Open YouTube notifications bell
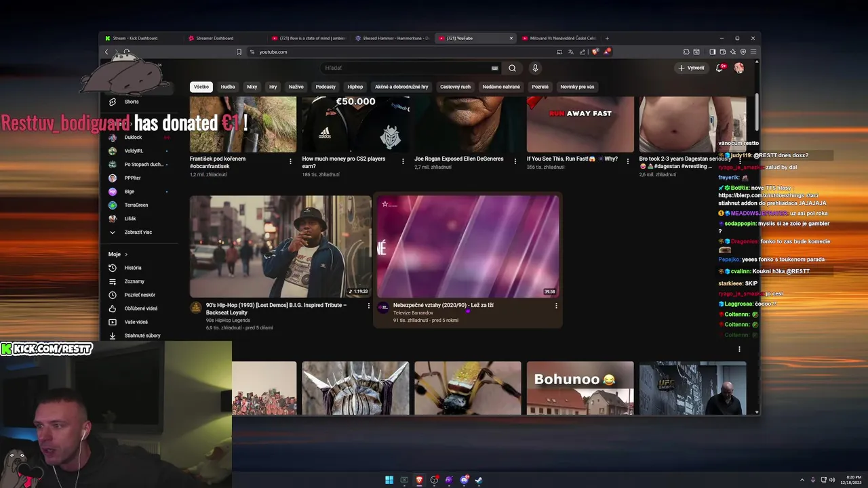 [719, 68]
